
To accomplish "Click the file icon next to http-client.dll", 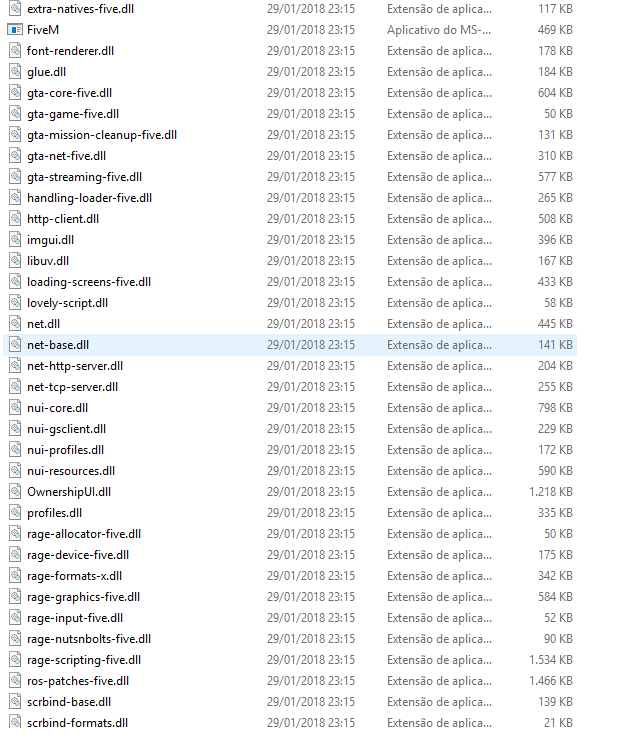I will coord(15,219).
